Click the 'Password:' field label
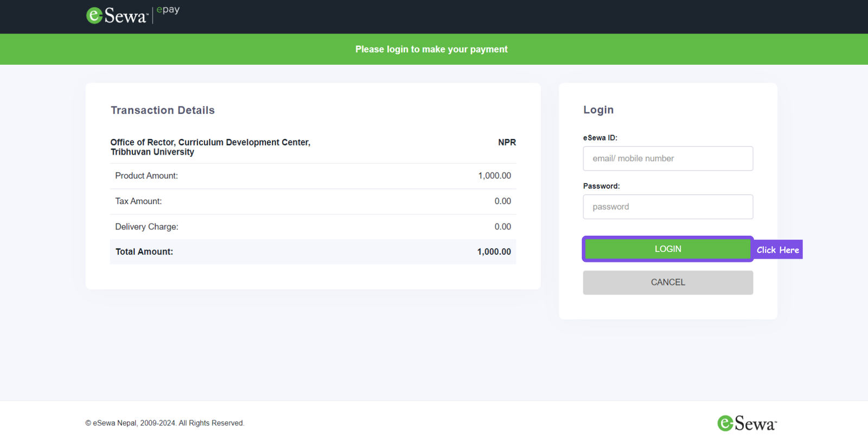The width and height of the screenshot is (868, 437). point(601,186)
